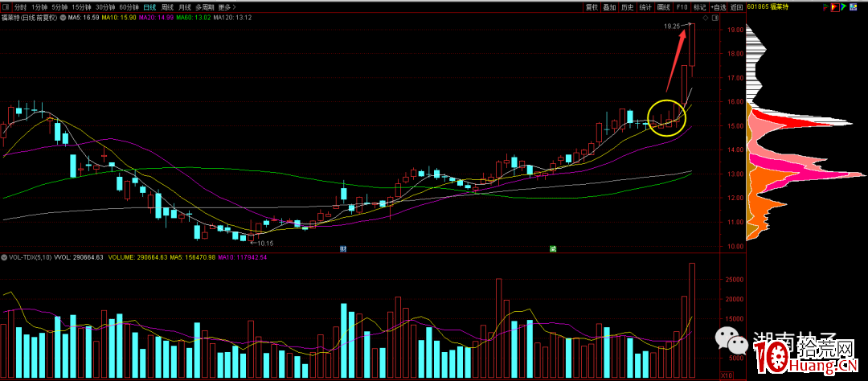Click the panel layout icon left of 分时
This screenshot has height=381, width=868.
tap(6, 6)
